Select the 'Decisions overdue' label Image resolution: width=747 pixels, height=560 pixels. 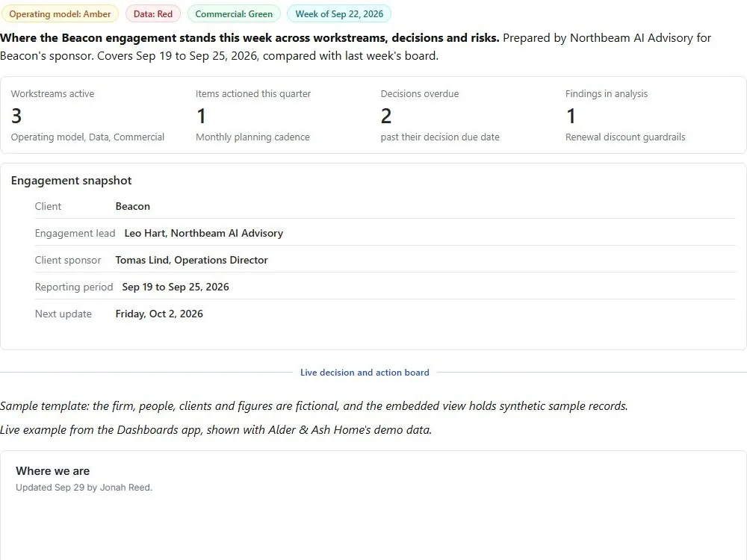point(420,94)
